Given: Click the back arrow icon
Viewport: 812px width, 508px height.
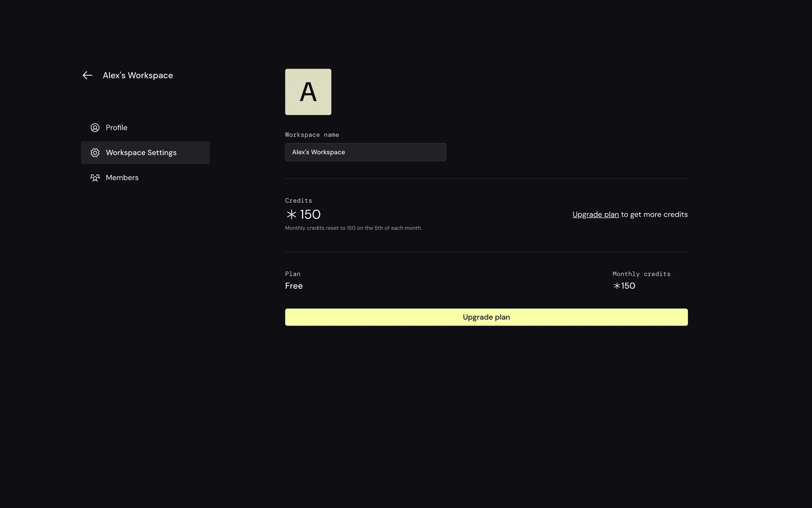Looking at the screenshot, I should click(87, 75).
